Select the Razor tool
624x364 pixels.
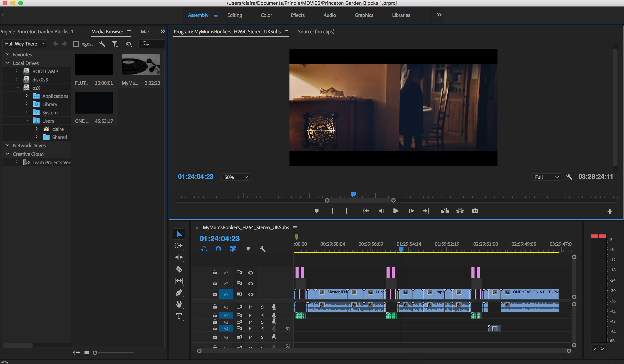(179, 269)
